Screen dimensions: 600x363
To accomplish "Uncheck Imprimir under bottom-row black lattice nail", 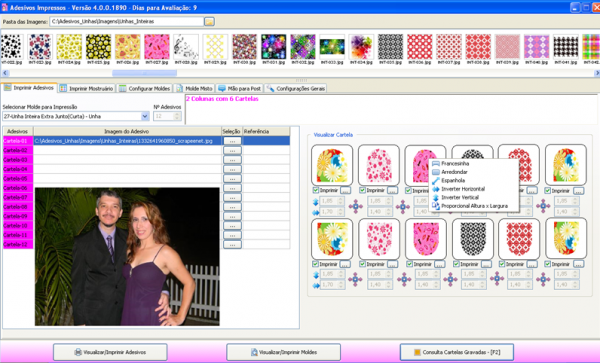I will (456, 264).
